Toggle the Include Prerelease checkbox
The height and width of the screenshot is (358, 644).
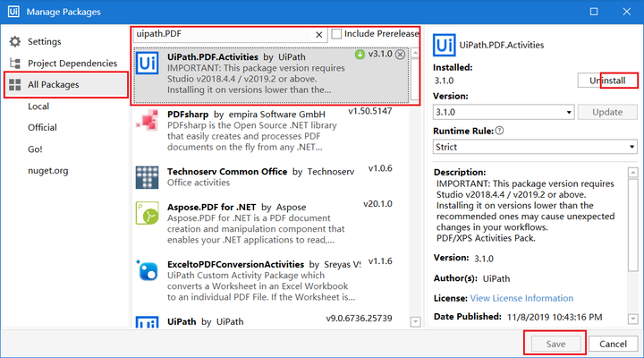[x=336, y=34]
